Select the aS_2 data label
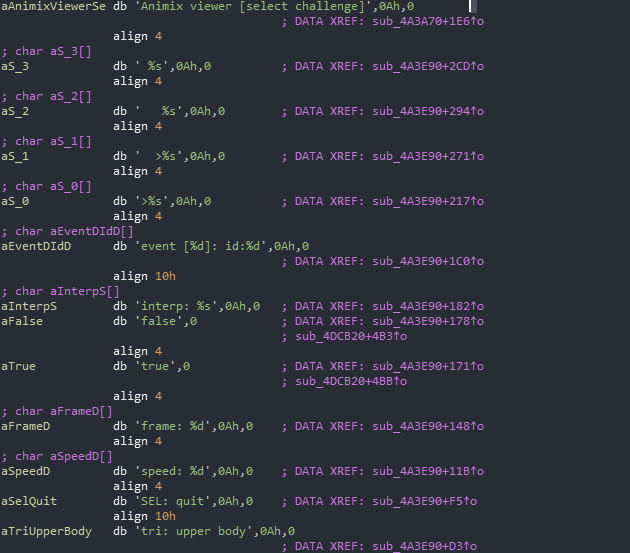The height and width of the screenshot is (553, 630). tap(15, 111)
